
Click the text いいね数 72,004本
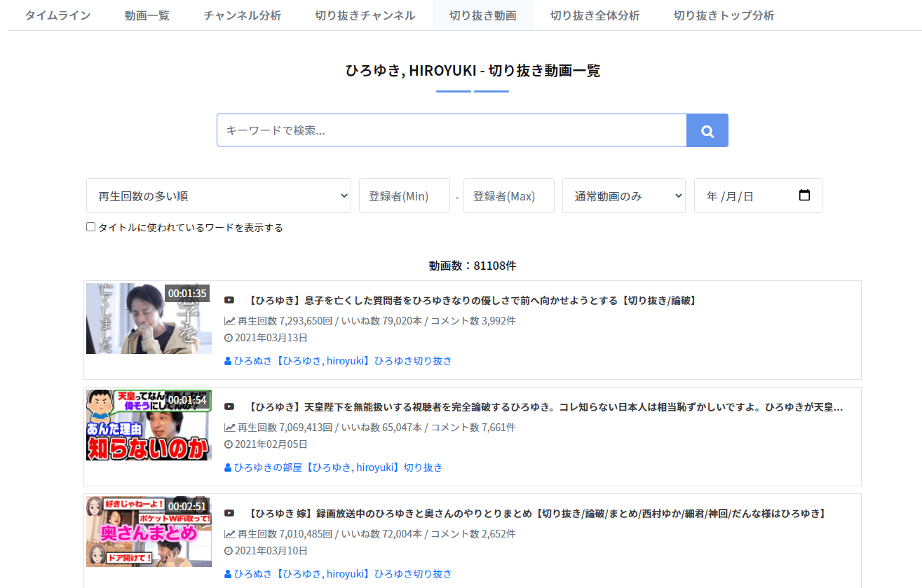click(x=381, y=534)
